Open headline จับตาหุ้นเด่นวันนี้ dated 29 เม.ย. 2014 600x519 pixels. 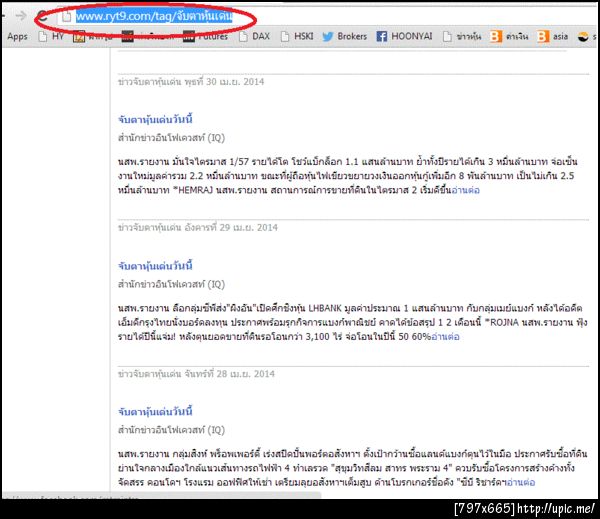pos(155,266)
